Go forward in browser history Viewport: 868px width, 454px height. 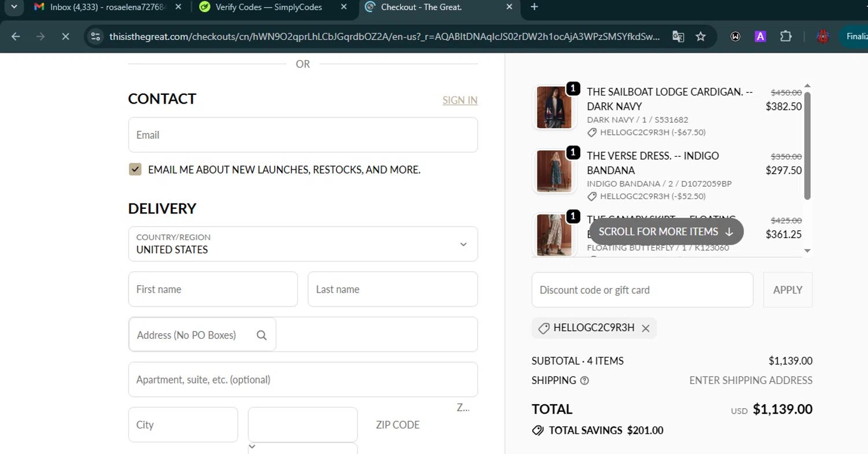(x=41, y=36)
